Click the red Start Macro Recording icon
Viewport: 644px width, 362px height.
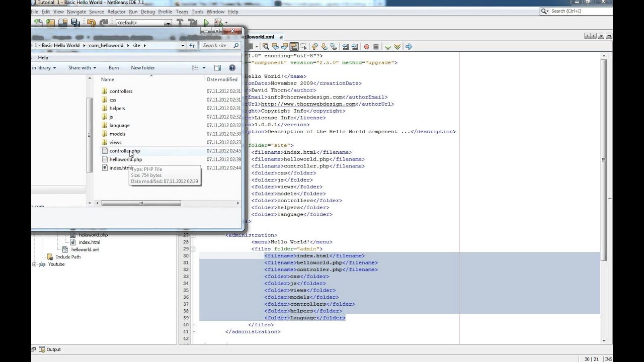pyautogui.click(x=367, y=47)
